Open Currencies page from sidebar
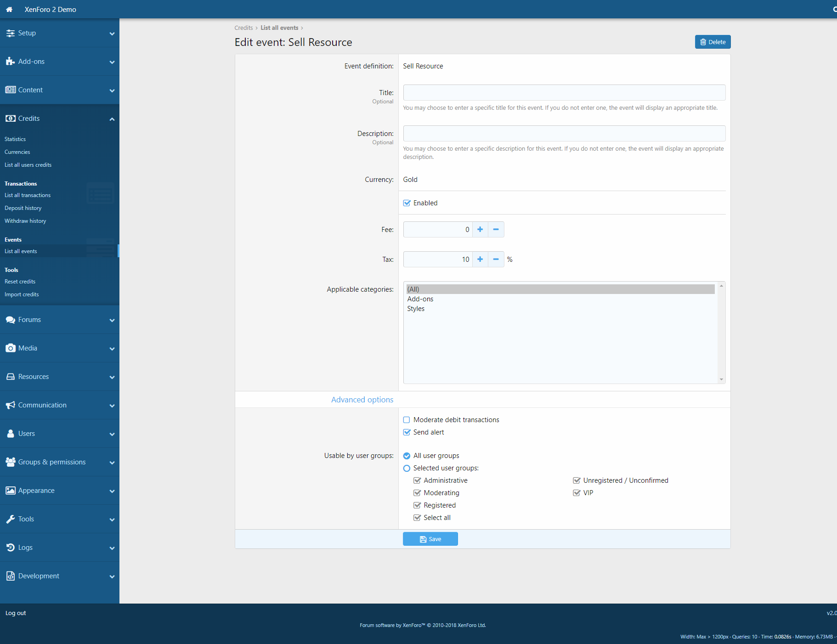837x644 pixels. (17, 152)
